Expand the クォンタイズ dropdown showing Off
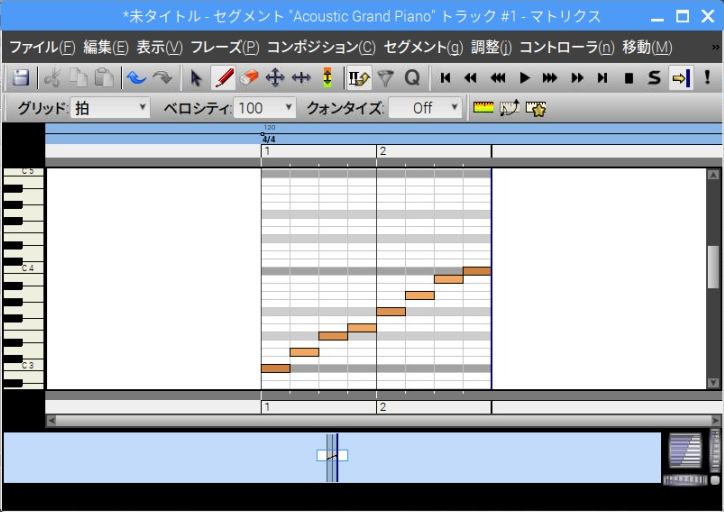This screenshot has height=512, width=724. pos(425,108)
